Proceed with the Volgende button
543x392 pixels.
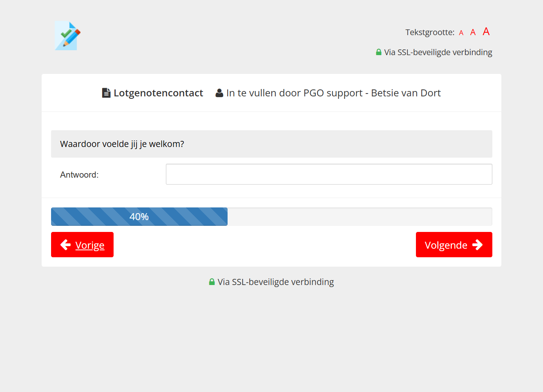[x=454, y=245]
